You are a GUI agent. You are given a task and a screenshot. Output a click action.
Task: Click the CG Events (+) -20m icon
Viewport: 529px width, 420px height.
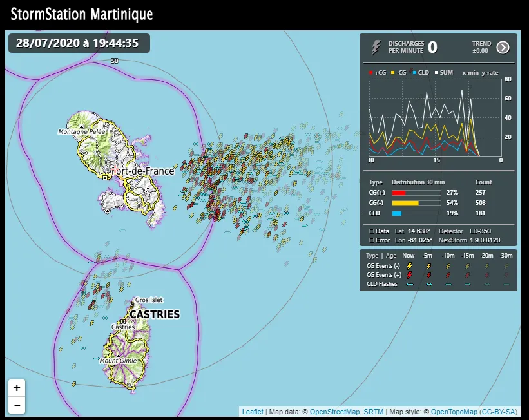click(x=487, y=275)
